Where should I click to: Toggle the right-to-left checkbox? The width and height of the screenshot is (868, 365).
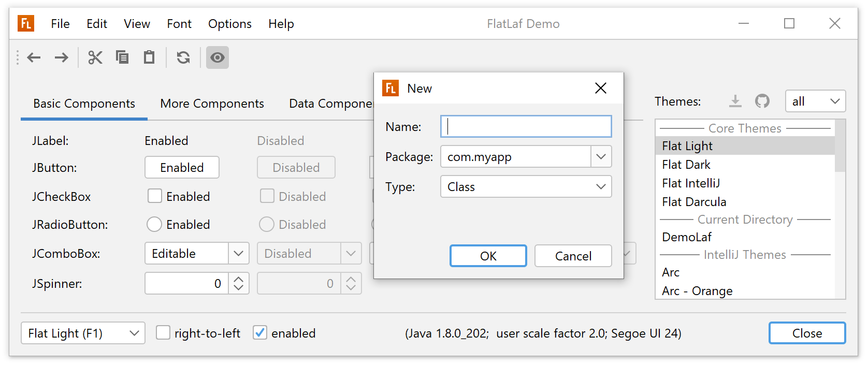[x=163, y=332]
